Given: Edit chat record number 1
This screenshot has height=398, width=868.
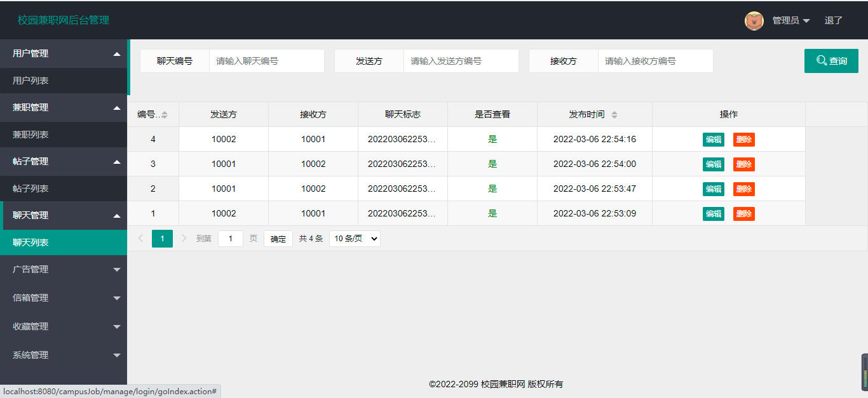Looking at the screenshot, I should 714,214.
